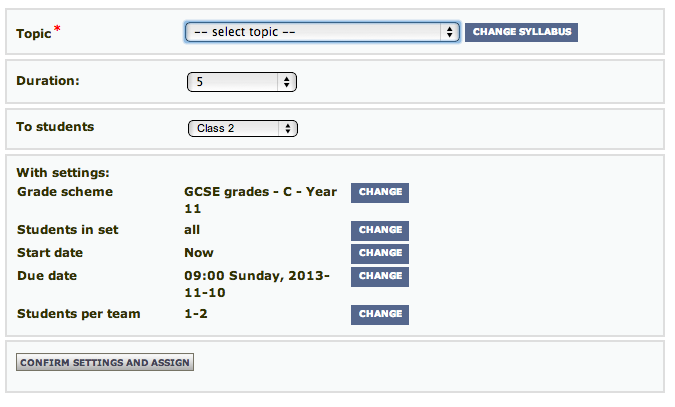This screenshot has height=407, width=675.
Task: Click the Students per team value 1-2
Action: tap(199, 314)
